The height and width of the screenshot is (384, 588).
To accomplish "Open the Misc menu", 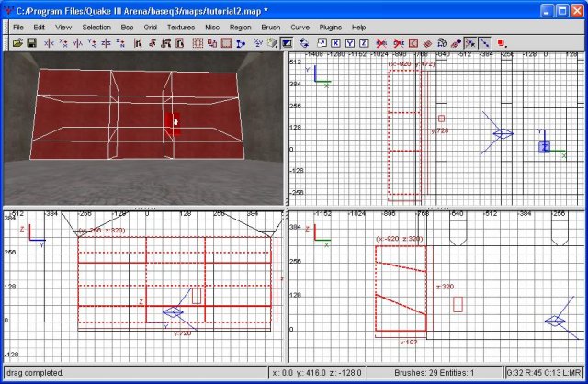I will coord(212,28).
